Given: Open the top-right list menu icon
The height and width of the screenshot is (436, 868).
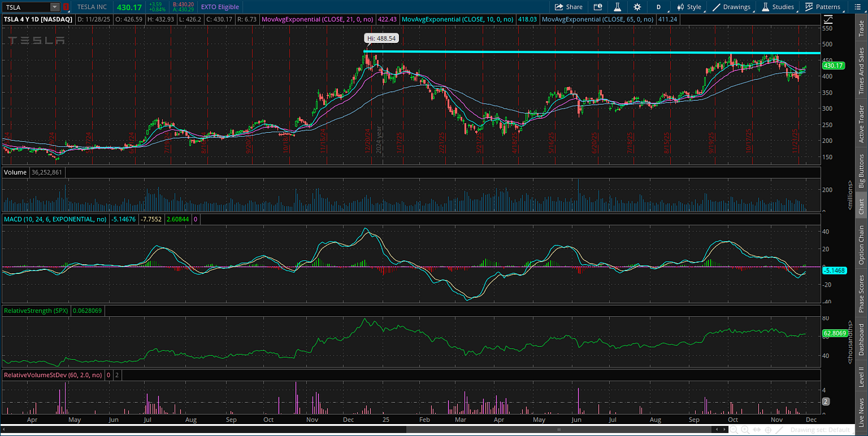Looking at the screenshot, I should coord(858,7).
